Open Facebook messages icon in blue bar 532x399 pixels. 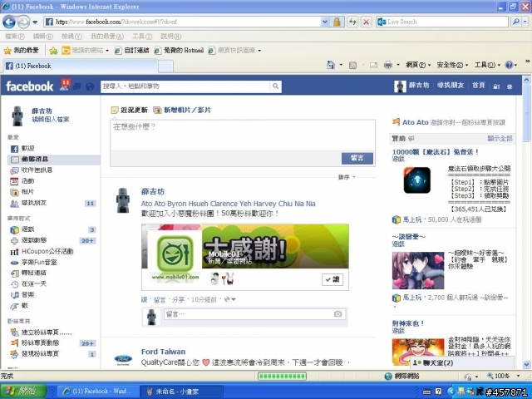77,86
